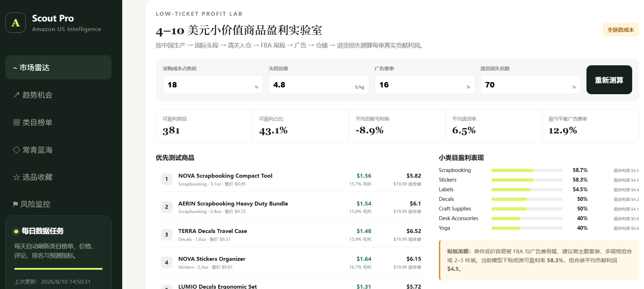Click the Yoga profit rate bar
This screenshot has width=644, height=289.
point(527,228)
